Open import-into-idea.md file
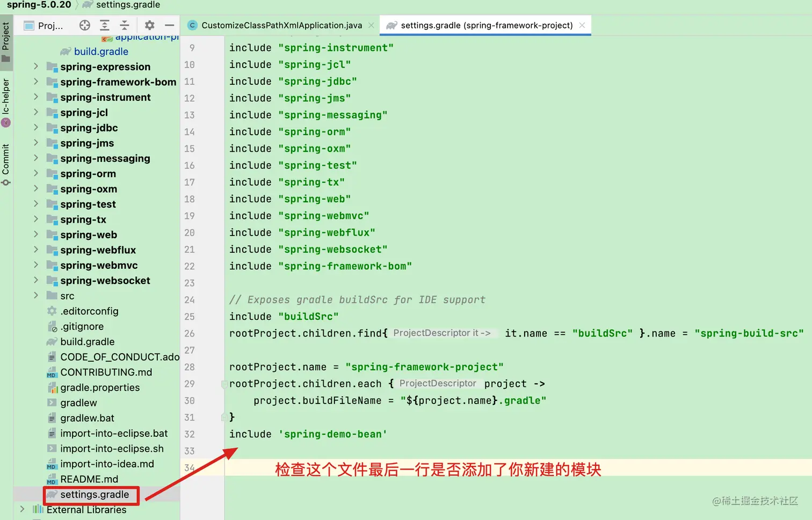Screen dimensions: 812x520 pyautogui.click(x=107, y=464)
